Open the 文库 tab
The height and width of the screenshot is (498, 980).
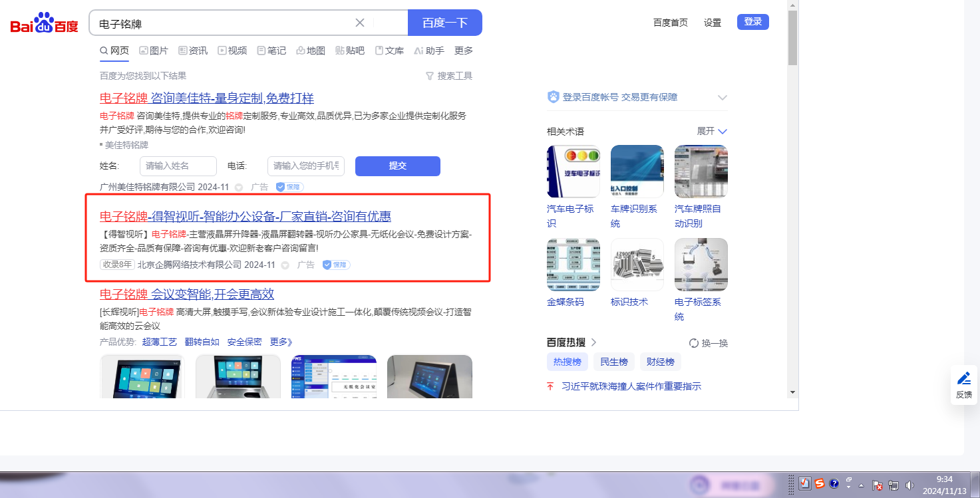pos(389,51)
